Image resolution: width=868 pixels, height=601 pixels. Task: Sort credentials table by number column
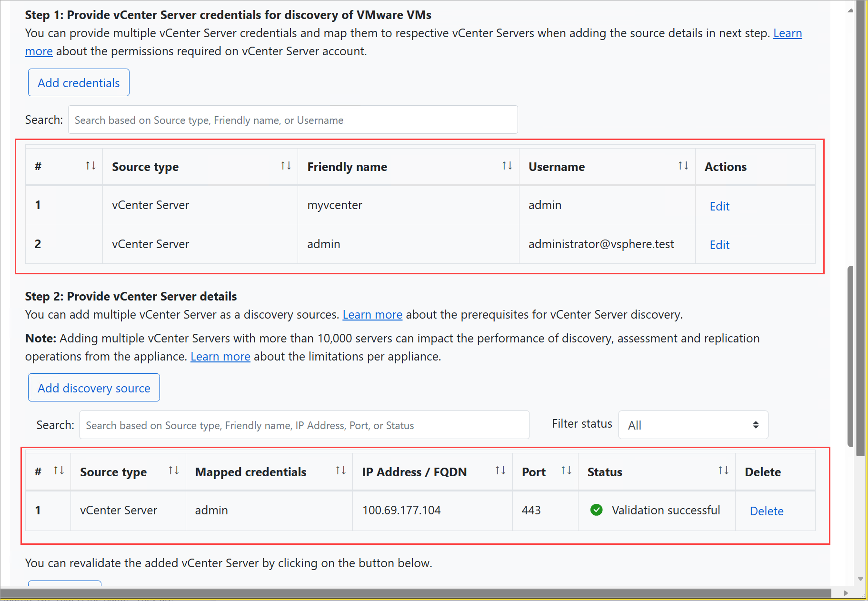pyautogui.click(x=91, y=166)
